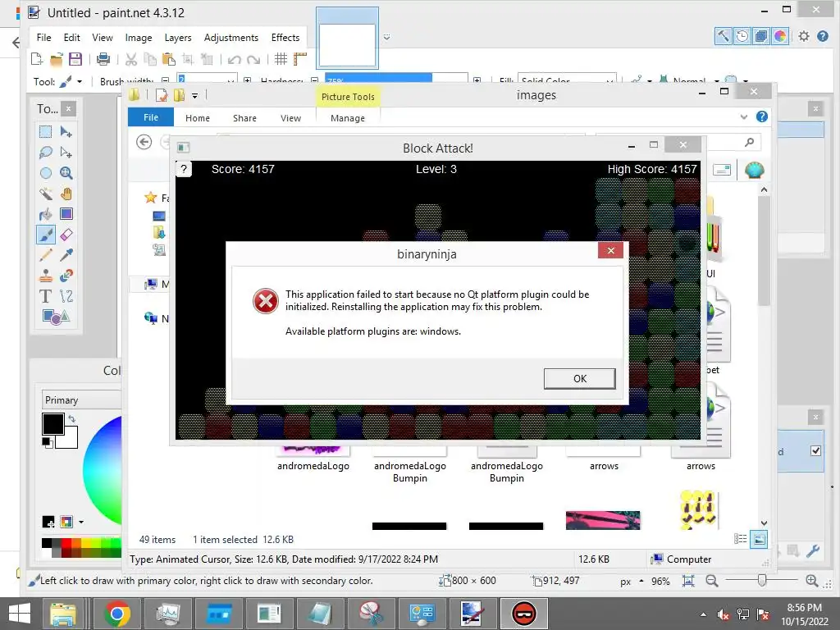Open the Effects menu
The height and width of the screenshot is (630, 840).
click(285, 38)
